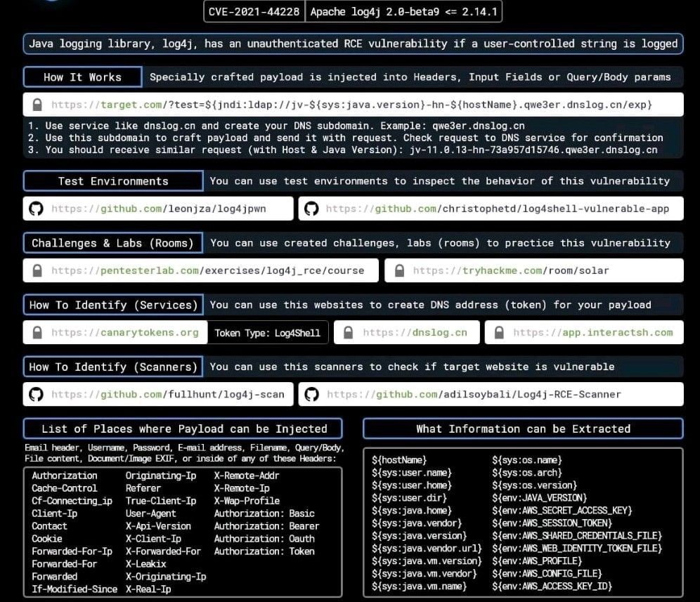Open pentesterlab.com log4j_rce course link

pos(207,271)
